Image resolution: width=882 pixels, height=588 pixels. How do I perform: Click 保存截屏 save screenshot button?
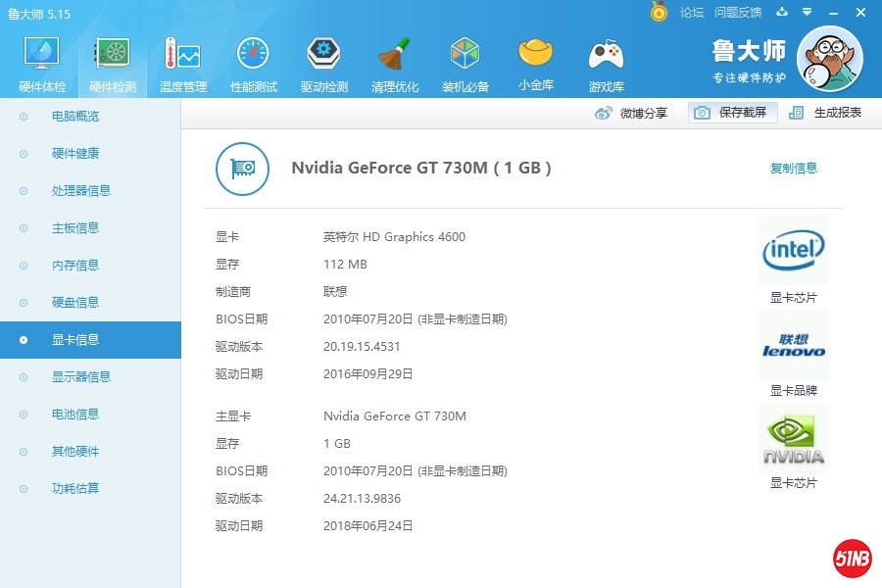tap(733, 113)
